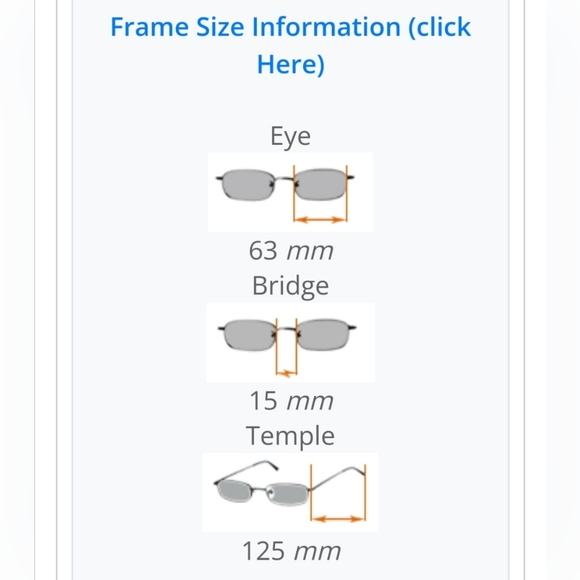580x580 pixels.
Task: Select the Temple label text
Action: 290,436
